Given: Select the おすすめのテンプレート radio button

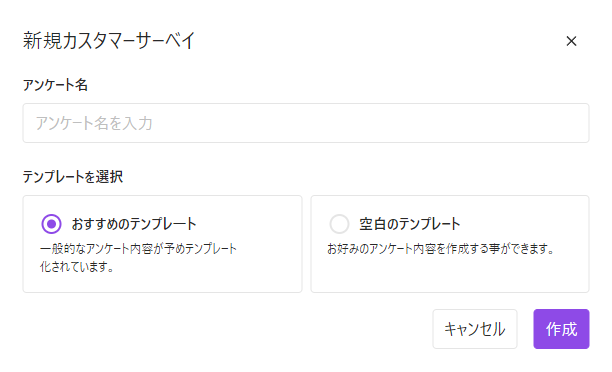Looking at the screenshot, I should tap(51, 224).
